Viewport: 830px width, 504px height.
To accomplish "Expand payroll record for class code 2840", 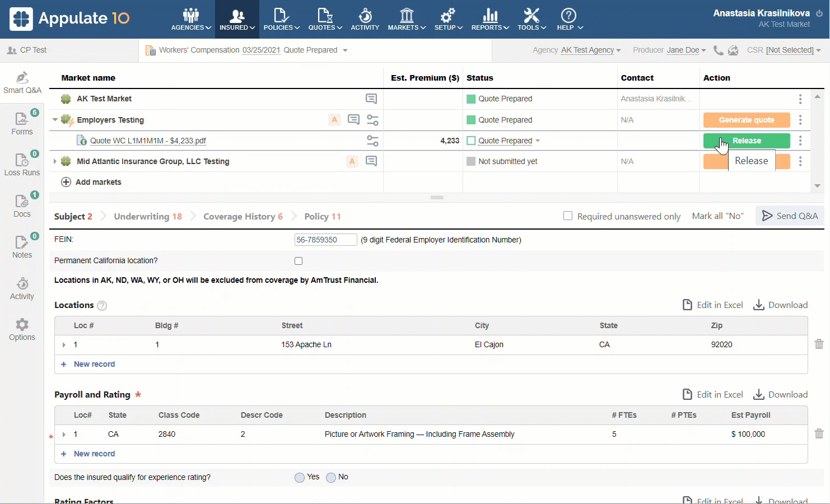I will (64, 435).
